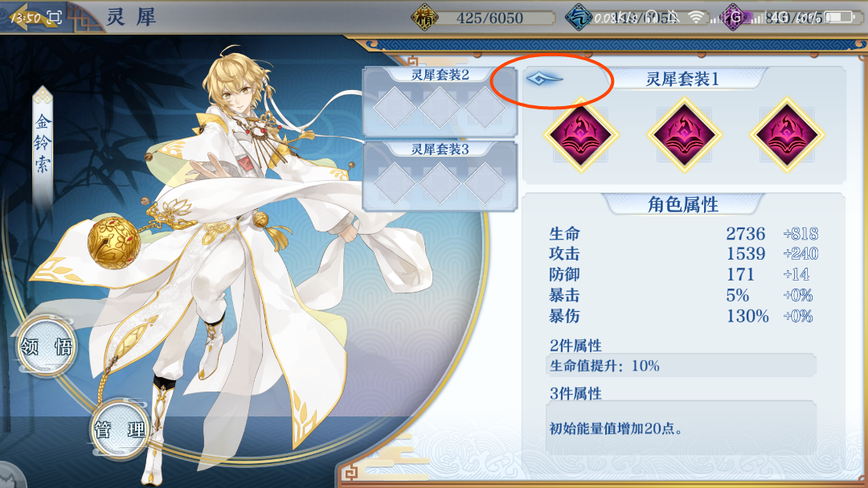Image resolution: width=868 pixels, height=488 pixels.
Task: Select the middle pink rune in 灵犀套装1
Action: click(x=684, y=134)
